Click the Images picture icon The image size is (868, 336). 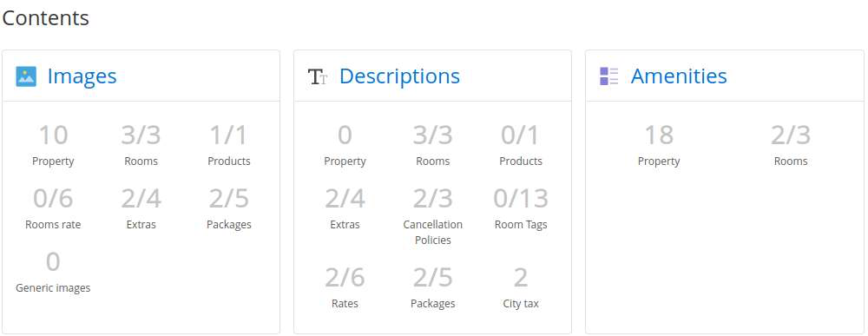tap(26, 76)
